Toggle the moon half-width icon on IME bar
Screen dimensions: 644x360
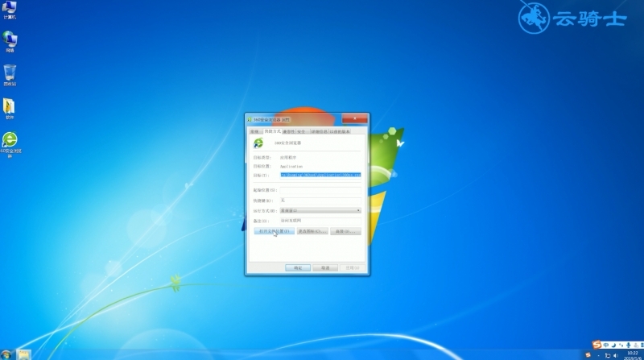click(x=613, y=346)
